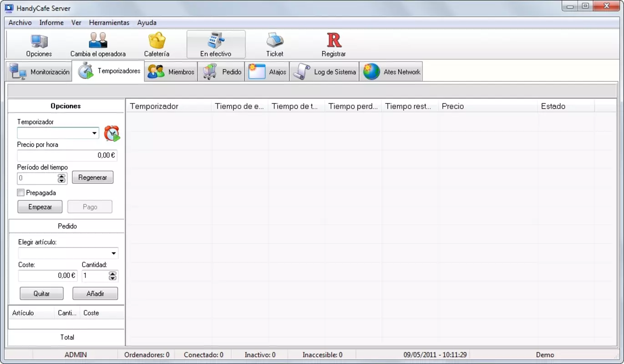Click the Opciones panel header
624x364 pixels.
tap(66, 106)
